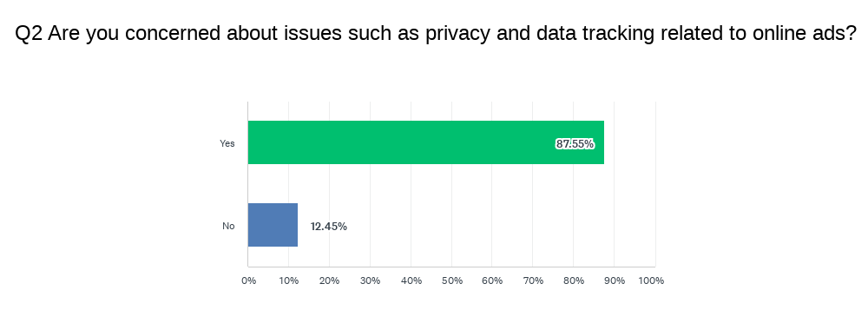The width and height of the screenshot is (868, 330).
Task: Click the 0% axis label
Action: coord(248,280)
